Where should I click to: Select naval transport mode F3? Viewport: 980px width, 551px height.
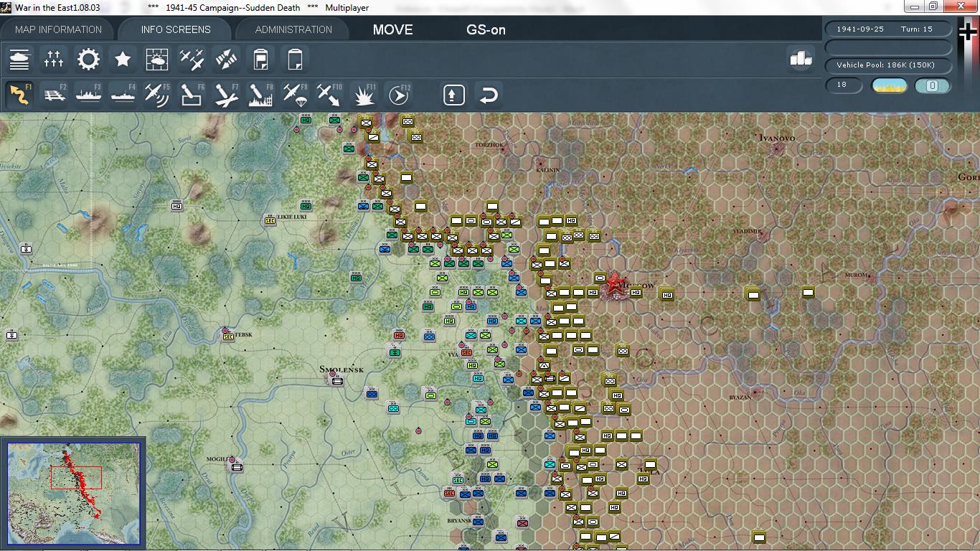click(x=88, y=94)
